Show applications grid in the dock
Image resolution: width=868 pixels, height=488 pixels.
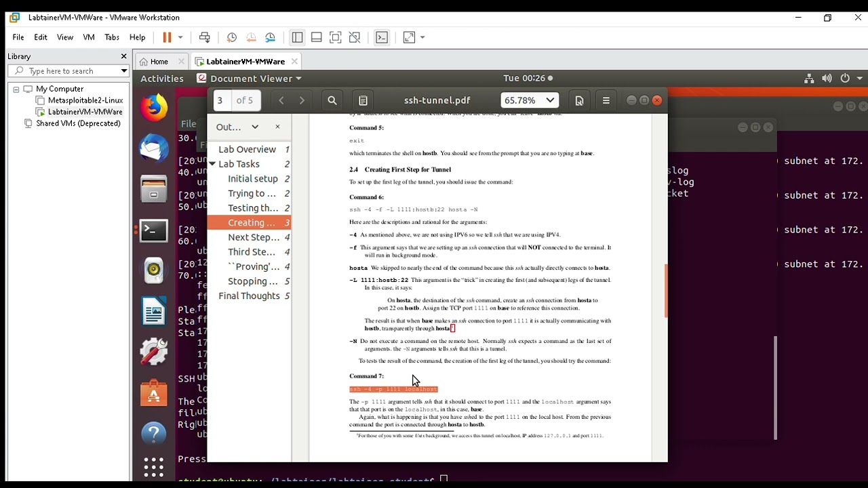click(154, 467)
